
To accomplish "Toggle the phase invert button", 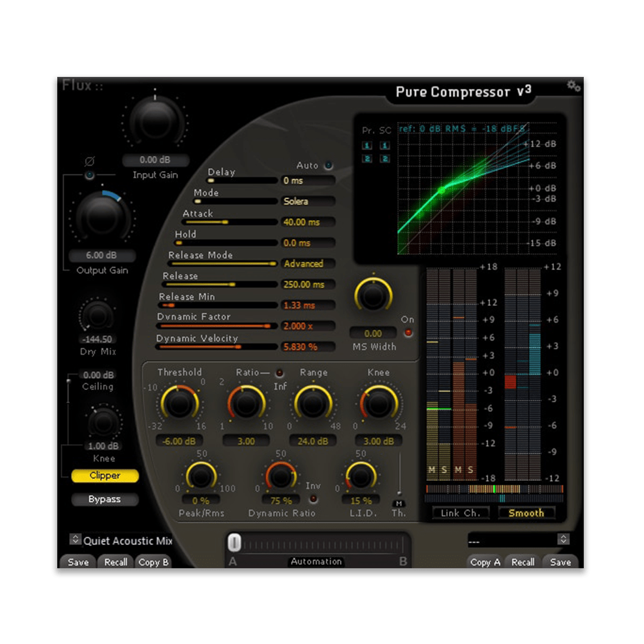I will pyautogui.click(x=89, y=176).
